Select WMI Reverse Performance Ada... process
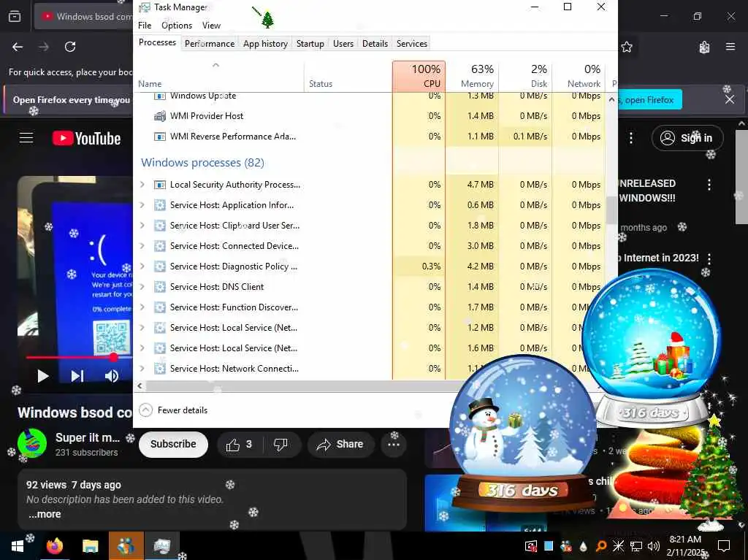Viewport: 748px width, 560px height. pos(370,137)
